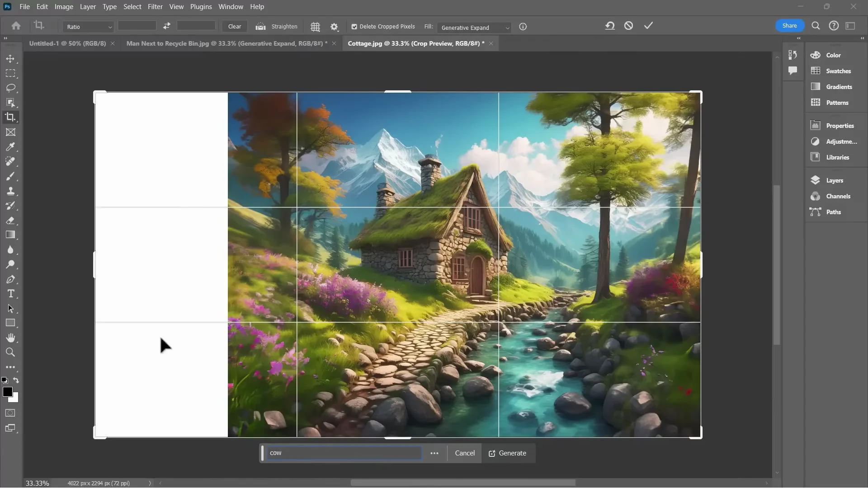The image size is (868, 488).
Task: Click inside the prompt field containing 'cow'
Action: [x=344, y=453]
